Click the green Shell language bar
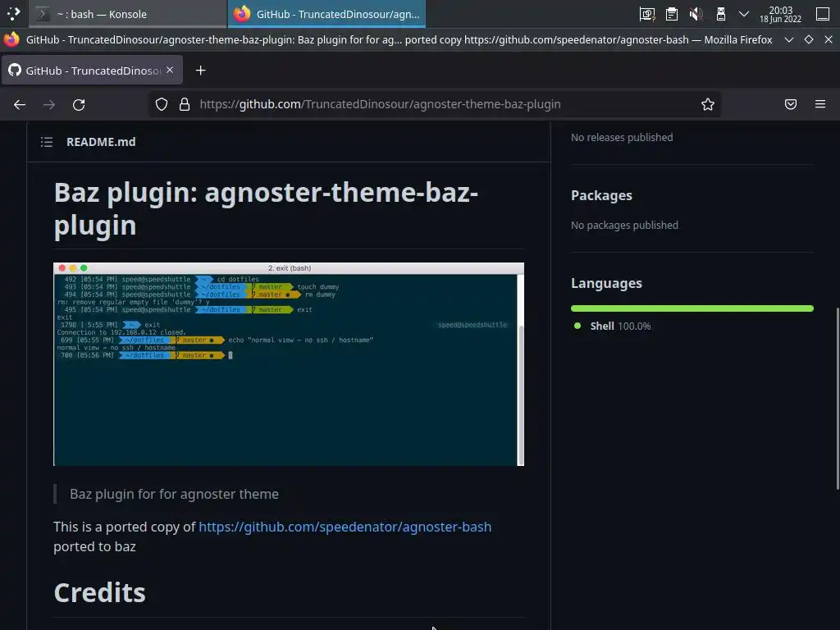Viewport: 840px width, 630px height. coord(692,308)
